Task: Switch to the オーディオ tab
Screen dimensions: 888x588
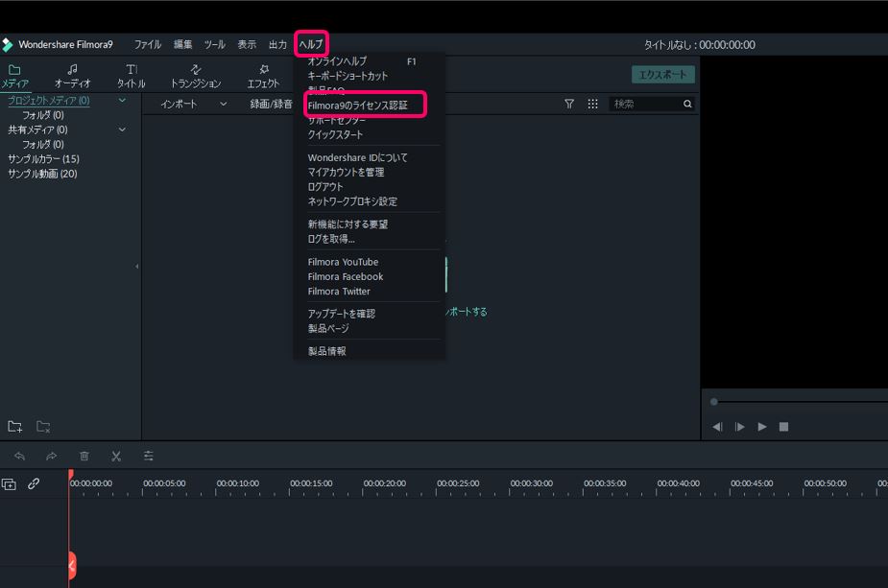Action: 73,77
